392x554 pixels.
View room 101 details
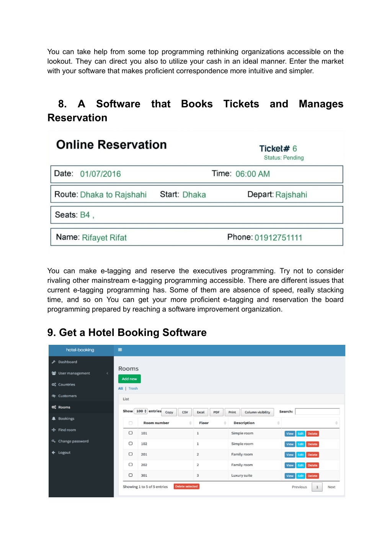click(x=290, y=434)
